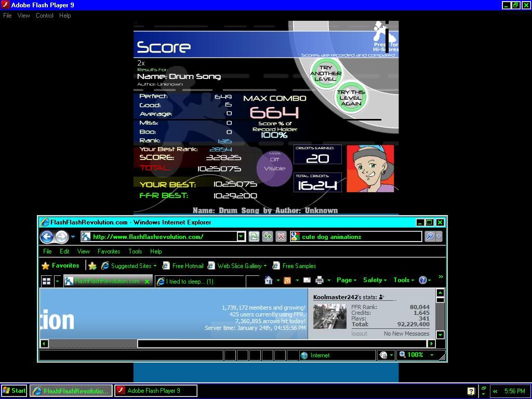Click the Stop loading X icon
This screenshot has width=532, height=399.
pos(281,237)
